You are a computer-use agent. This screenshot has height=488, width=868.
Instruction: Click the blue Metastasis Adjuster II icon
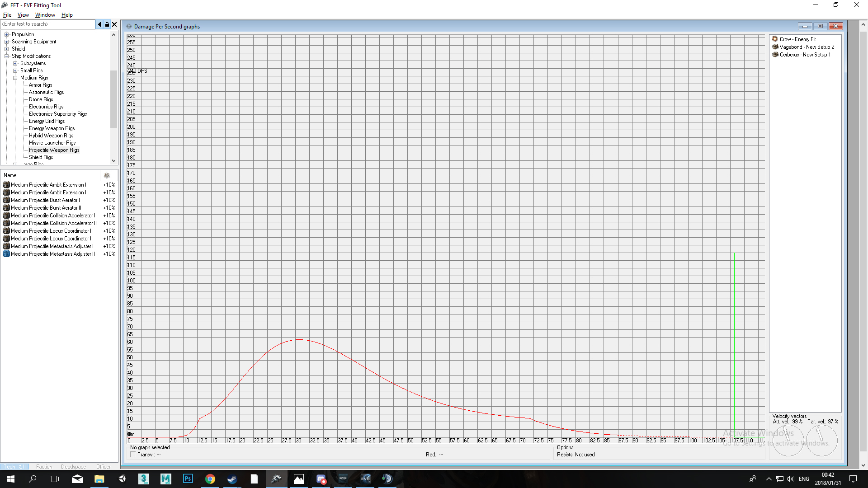(x=6, y=254)
